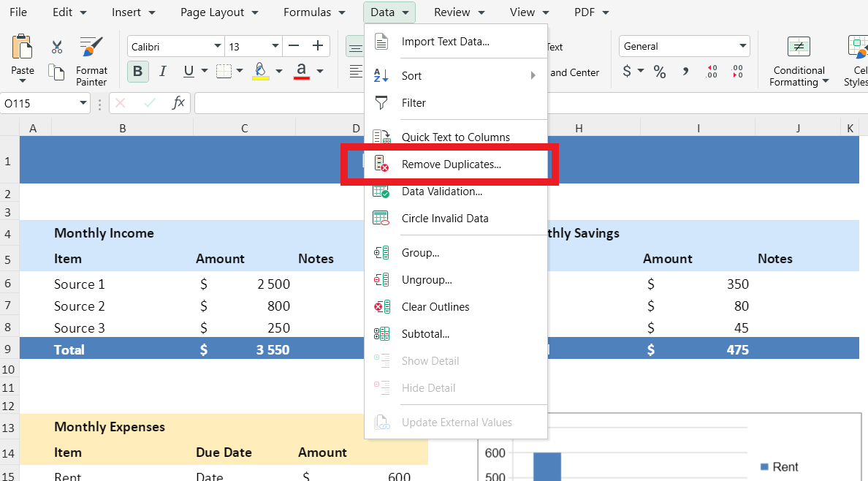The height and width of the screenshot is (481, 868).
Task: Click the Paste clipboard icon
Action: click(22, 47)
